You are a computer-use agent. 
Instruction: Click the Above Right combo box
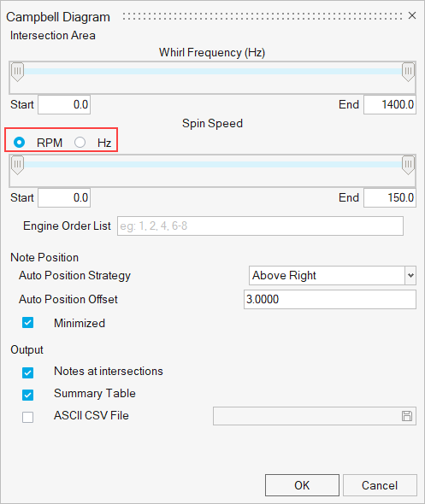[333, 275]
